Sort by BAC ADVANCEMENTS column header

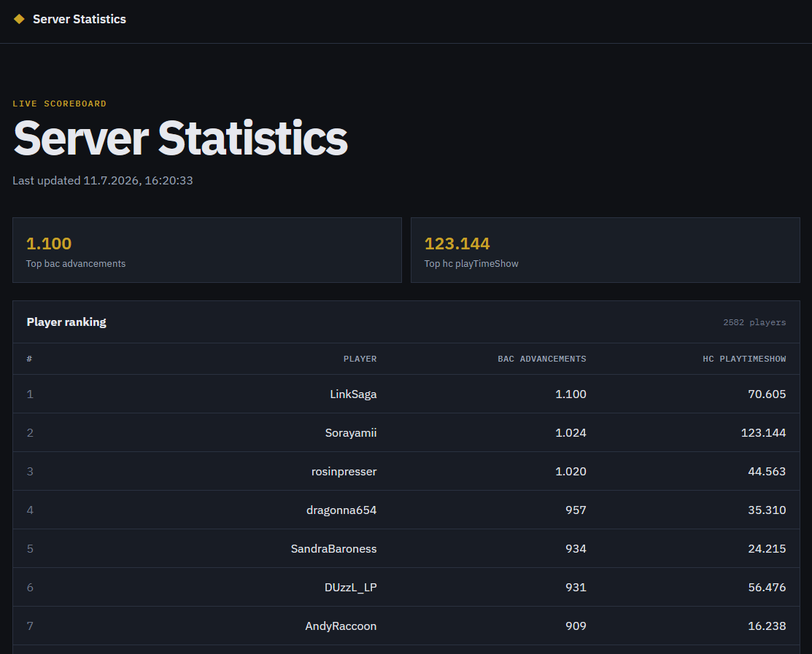pyautogui.click(x=541, y=359)
